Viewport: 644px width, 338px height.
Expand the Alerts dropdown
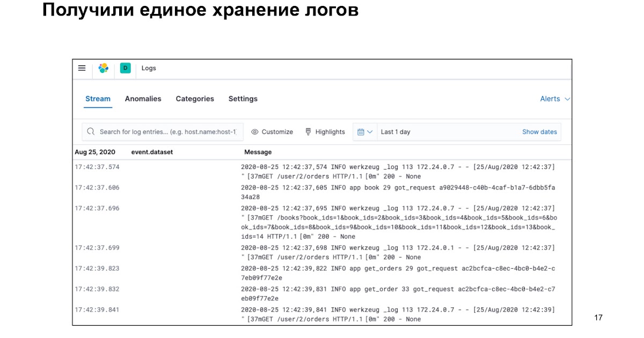pyautogui.click(x=555, y=99)
